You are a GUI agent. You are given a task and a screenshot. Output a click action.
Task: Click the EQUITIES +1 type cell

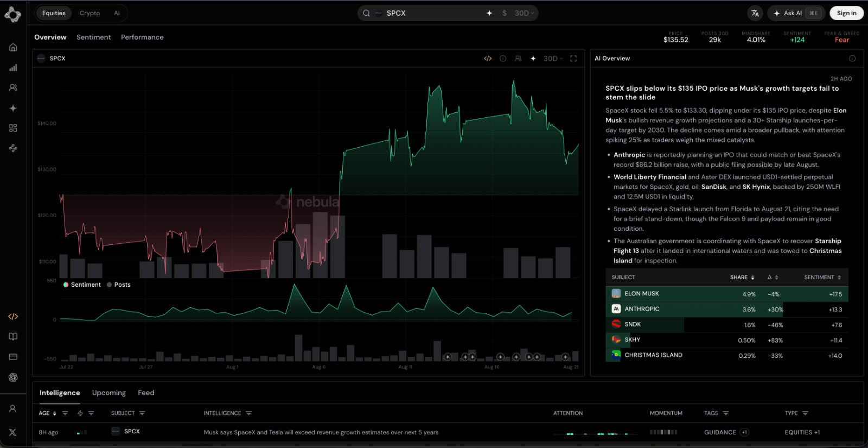802,432
